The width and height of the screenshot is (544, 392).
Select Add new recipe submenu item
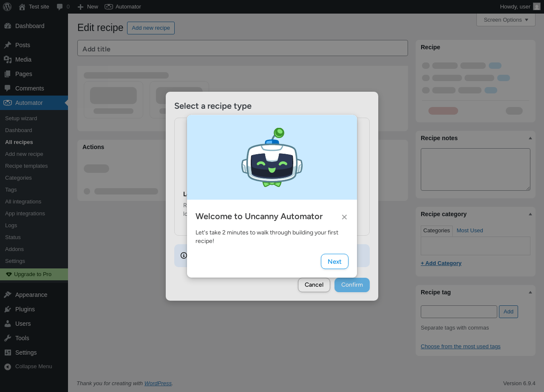34,154
